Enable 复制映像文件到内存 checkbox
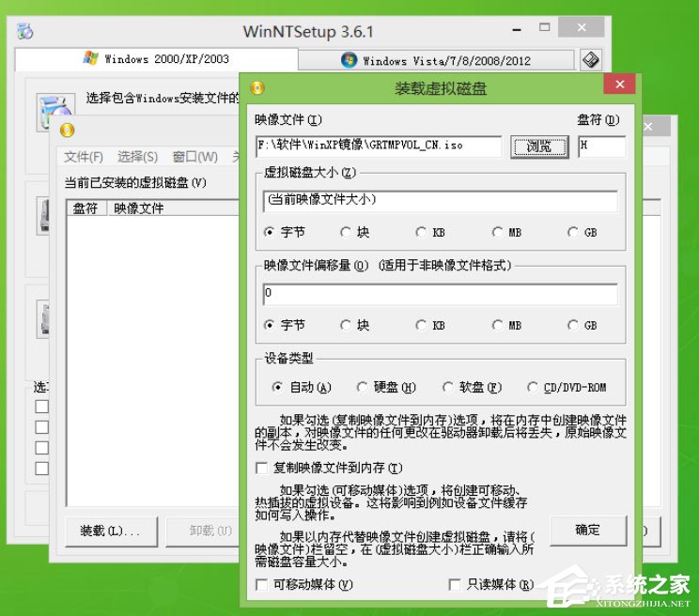699x616 pixels. (x=262, y=468)
